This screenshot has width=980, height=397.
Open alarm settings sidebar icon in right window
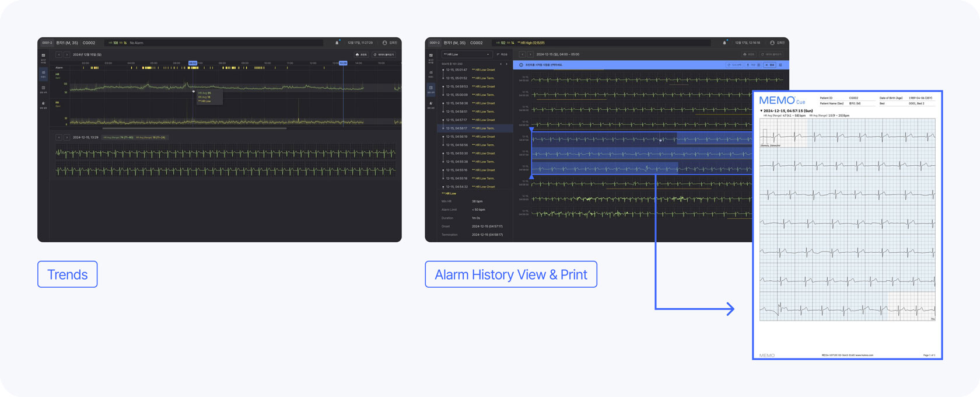(x=431, y=105)
